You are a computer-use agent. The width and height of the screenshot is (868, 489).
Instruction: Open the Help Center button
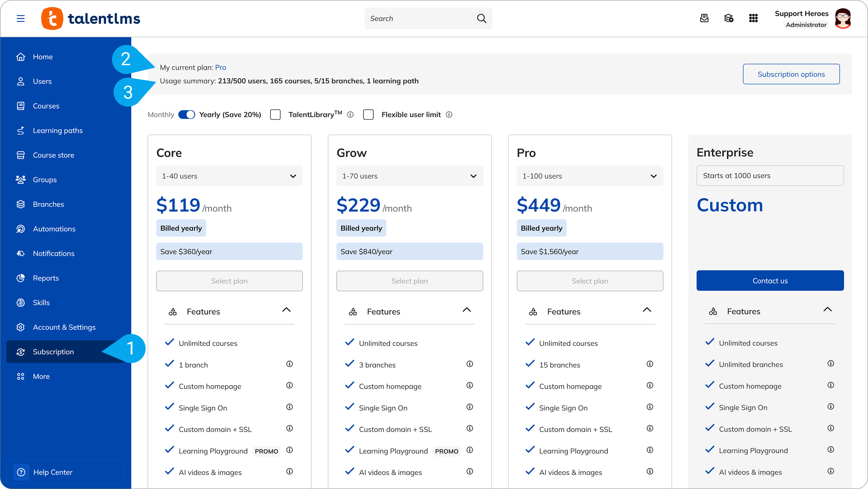[x=66, y=472]
